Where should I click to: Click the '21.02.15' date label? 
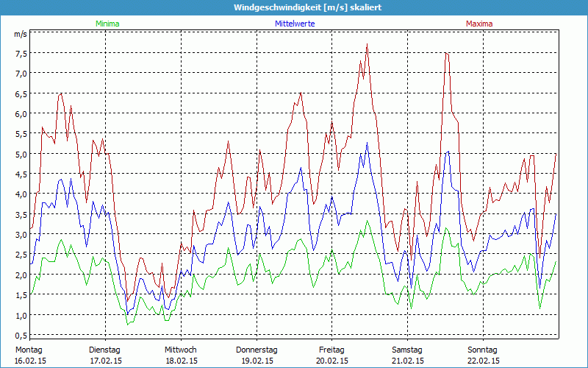coord(408,361)
